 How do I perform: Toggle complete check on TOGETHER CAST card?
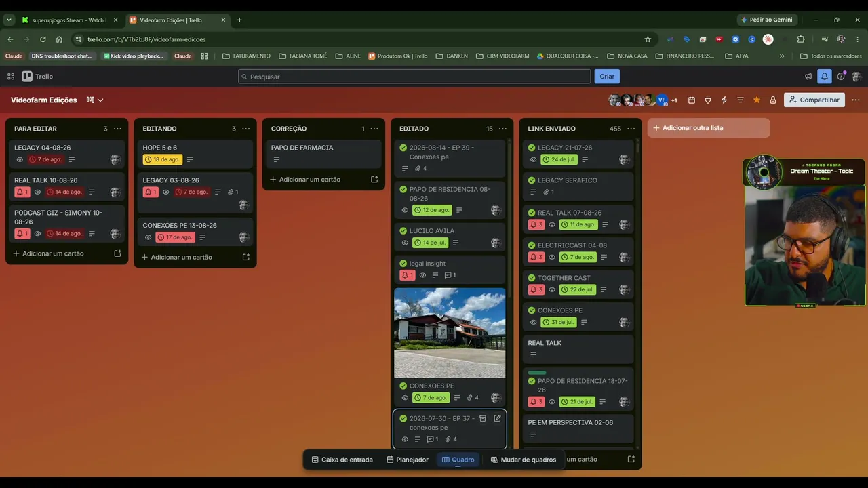532,278
